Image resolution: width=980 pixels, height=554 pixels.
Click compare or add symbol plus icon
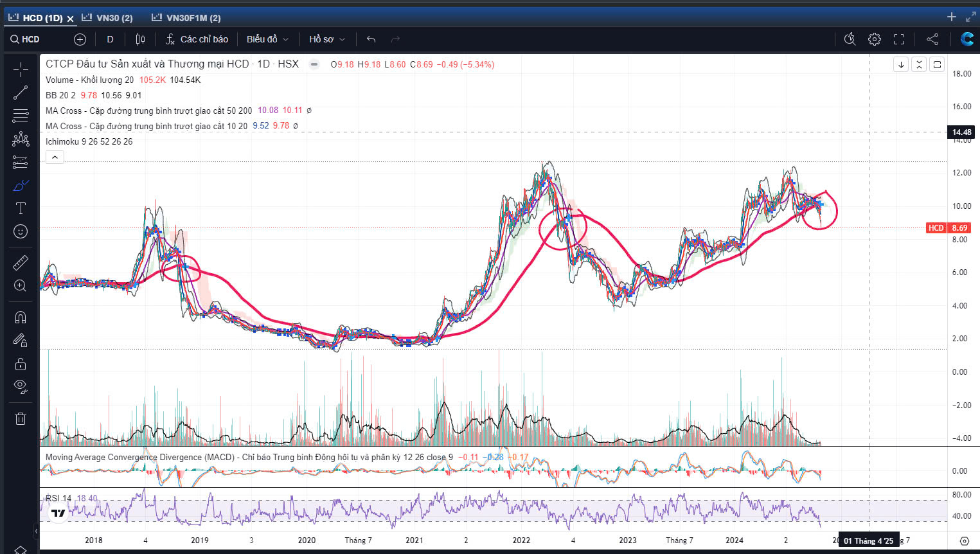tap(80, 39)
